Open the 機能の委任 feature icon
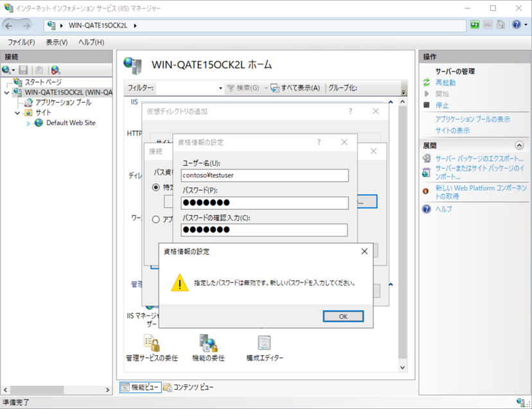This screenshot has width=532, height=409. coord(208,345)
